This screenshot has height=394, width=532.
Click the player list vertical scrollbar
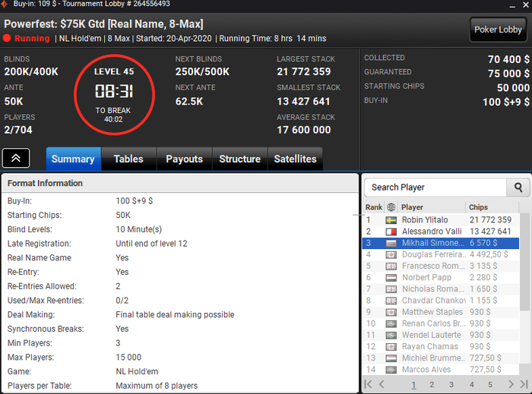(524, 293)
